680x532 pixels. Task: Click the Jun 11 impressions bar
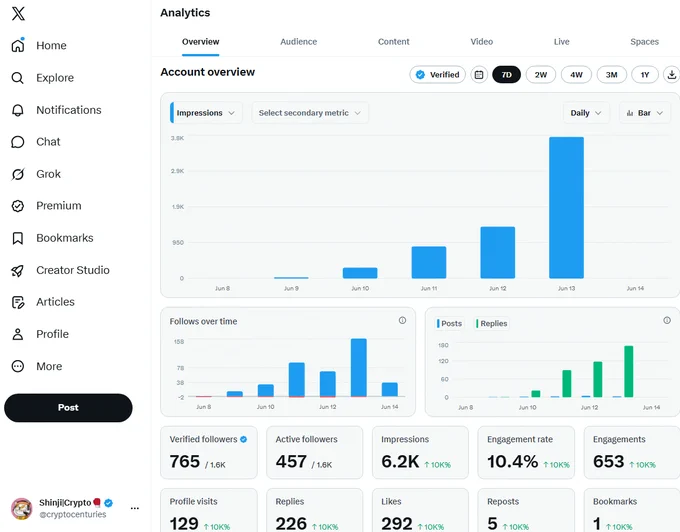428,262
